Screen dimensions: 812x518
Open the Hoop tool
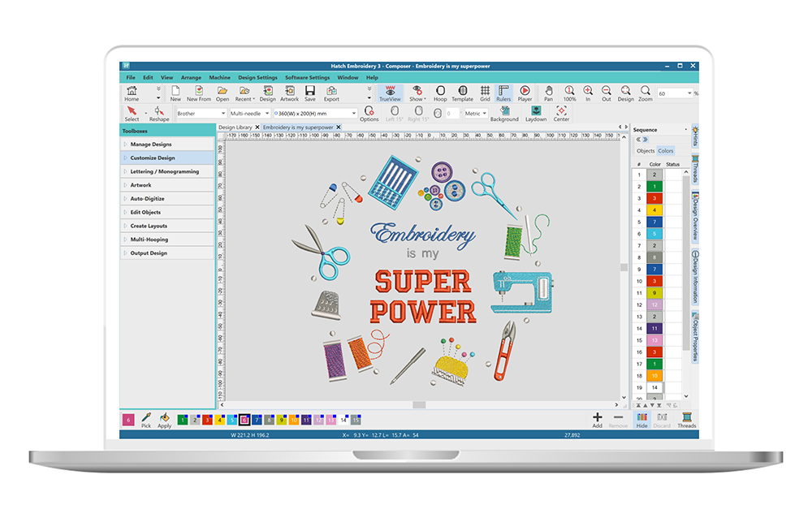[x=440, y=93]
